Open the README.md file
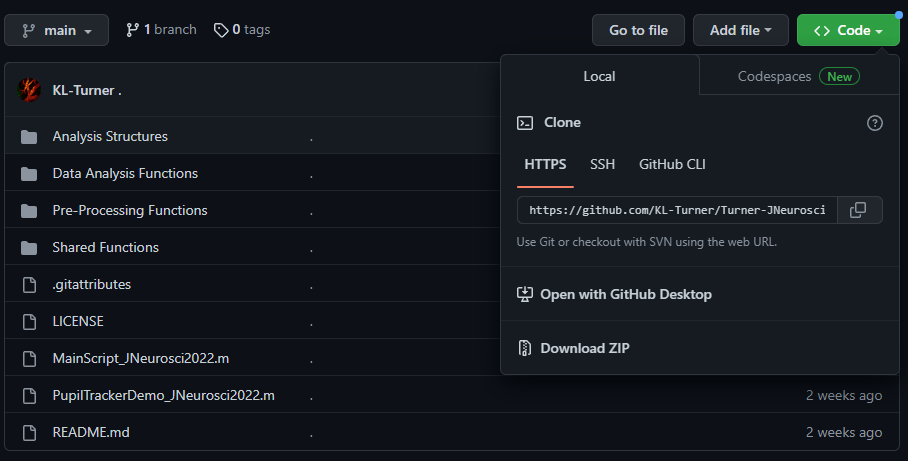This screenshot has width=908, height=461. click(91, 433)
